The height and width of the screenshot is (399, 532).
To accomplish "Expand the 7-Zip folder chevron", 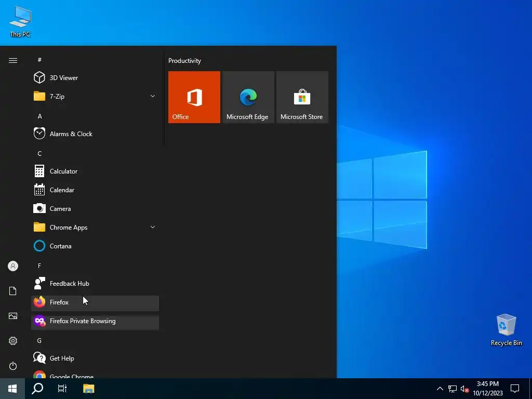I will 153,96.
